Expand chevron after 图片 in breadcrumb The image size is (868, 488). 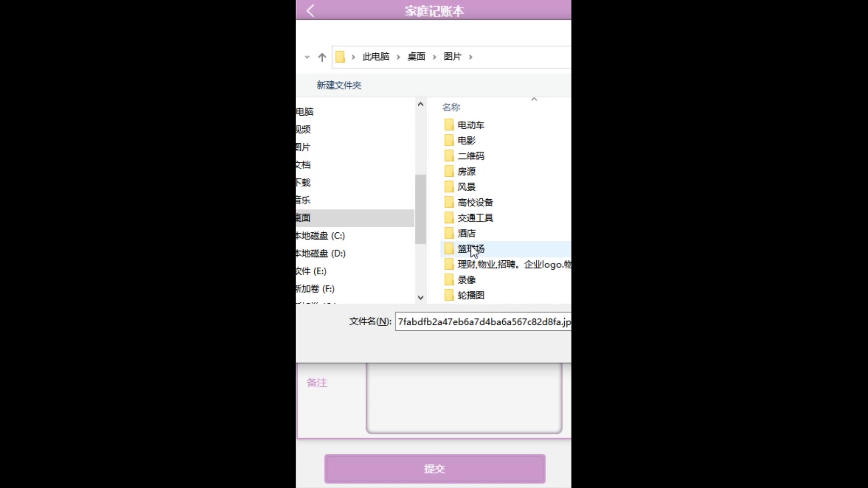click(471, 57)
